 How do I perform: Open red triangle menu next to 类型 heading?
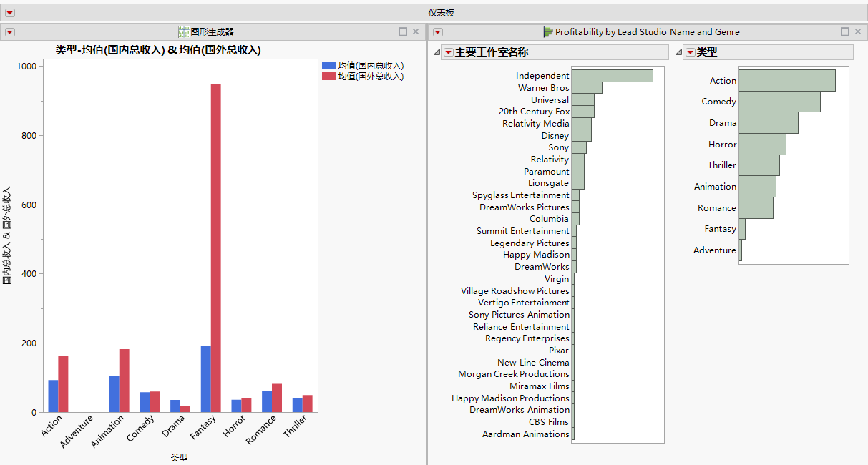tap(691, 52)
